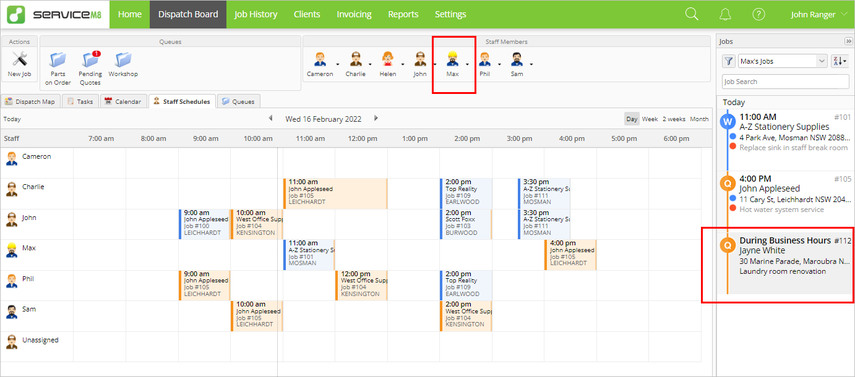Click the New Job tools icon

coord(20,59)
